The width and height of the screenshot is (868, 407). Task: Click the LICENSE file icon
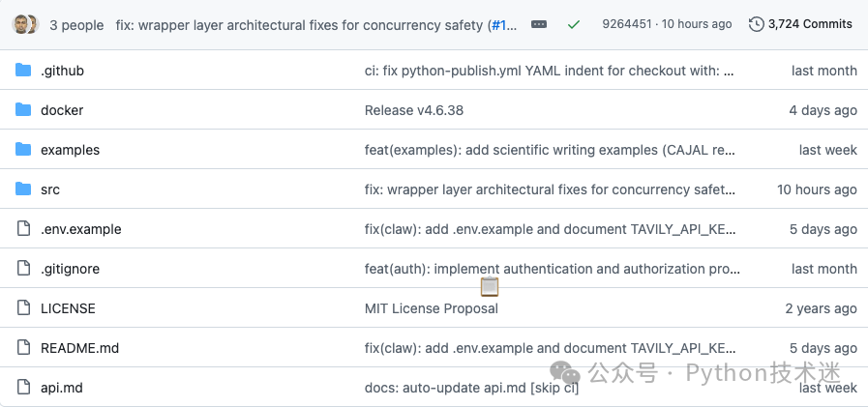pos(23,307)
